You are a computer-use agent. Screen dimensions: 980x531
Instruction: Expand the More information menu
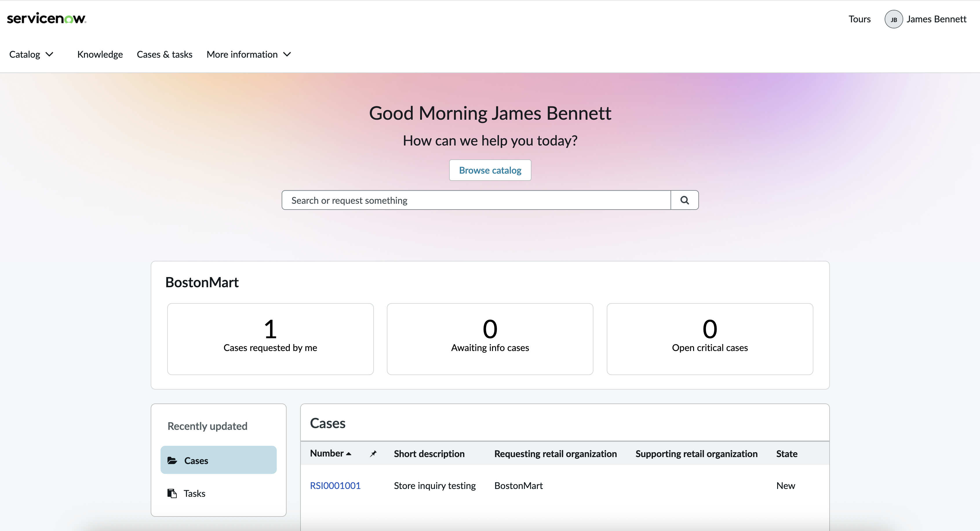(249, 54)
